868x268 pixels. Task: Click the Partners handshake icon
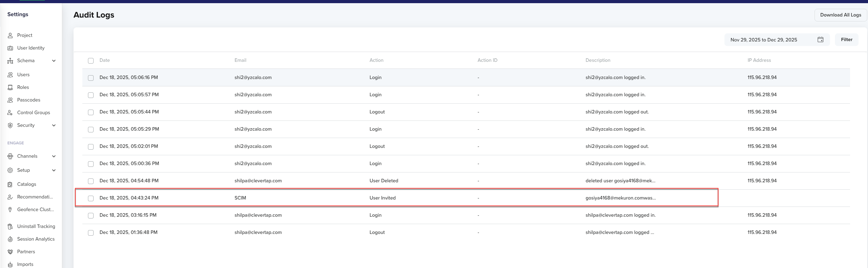10,252
